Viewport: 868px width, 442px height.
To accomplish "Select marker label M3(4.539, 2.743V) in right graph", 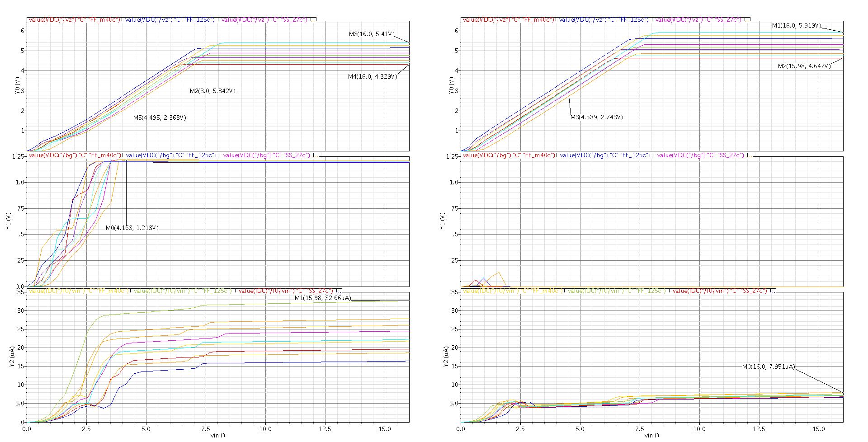I will 597,117.
